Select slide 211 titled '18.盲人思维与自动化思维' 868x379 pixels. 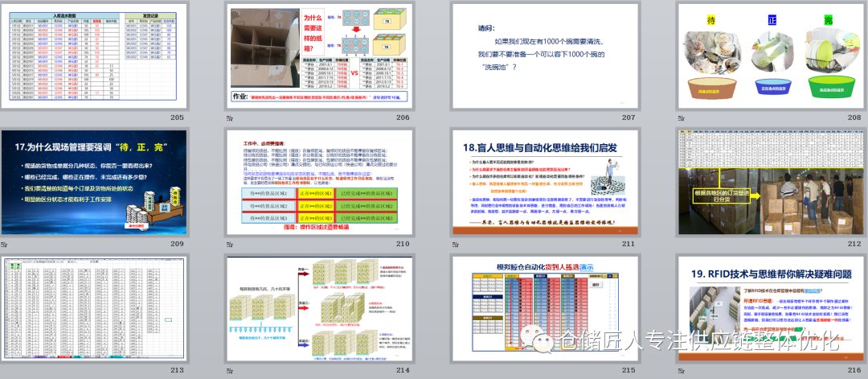coord(545,183)
